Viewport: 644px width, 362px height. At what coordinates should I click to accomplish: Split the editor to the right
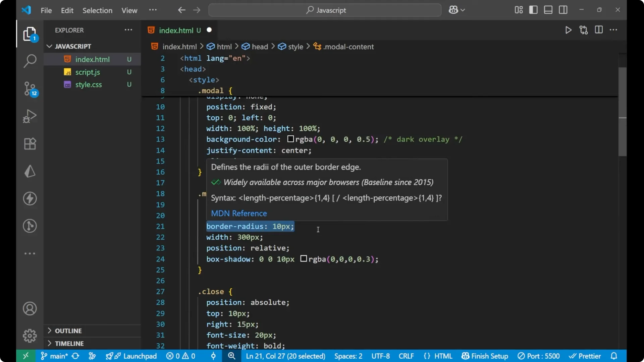coord(599,30)
